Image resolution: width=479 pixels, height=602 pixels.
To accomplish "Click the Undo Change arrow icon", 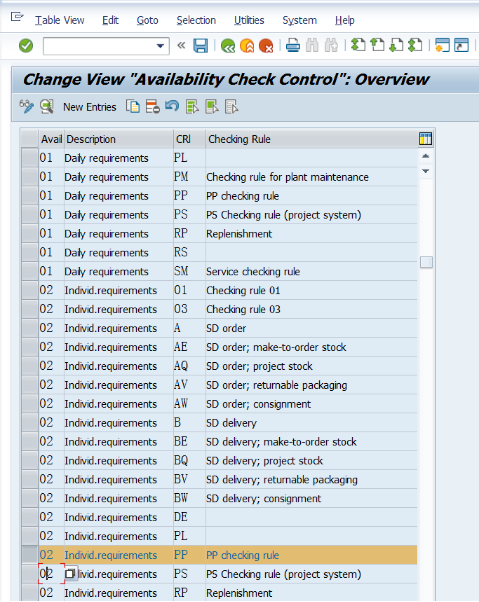I will [x=172, y=106].
